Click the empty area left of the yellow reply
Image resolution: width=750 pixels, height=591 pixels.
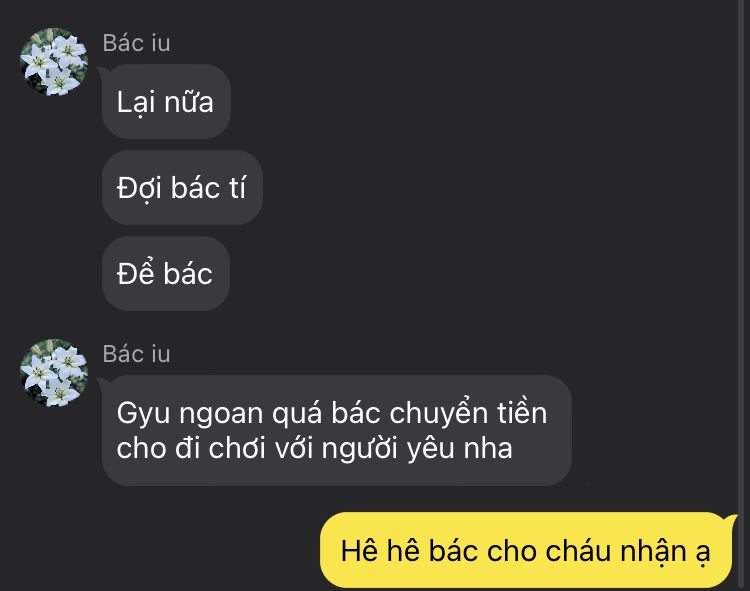pyautogui.click(x=160, y=550)
